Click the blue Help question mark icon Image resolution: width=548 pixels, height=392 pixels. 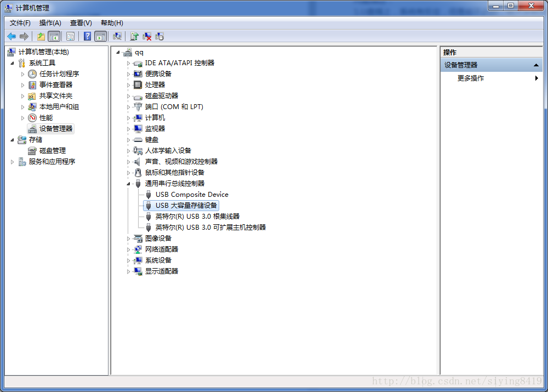pyautogui.click(x=87, y=36)
